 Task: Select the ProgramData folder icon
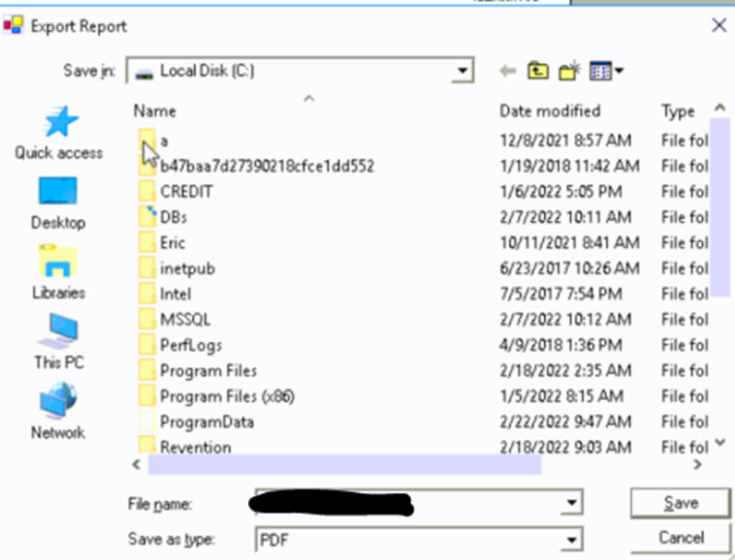[146, 421]
